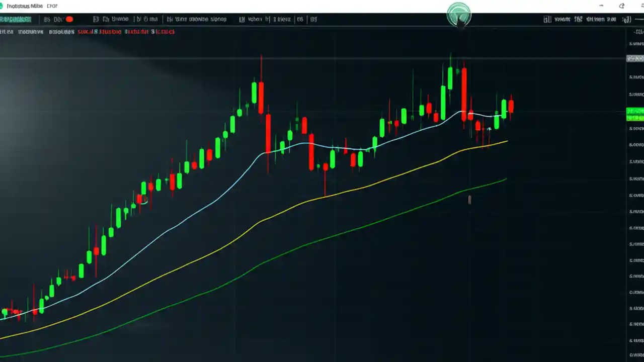
Task: Open the layout grid icon on the toolbar
Action: (x=300, y=19)
